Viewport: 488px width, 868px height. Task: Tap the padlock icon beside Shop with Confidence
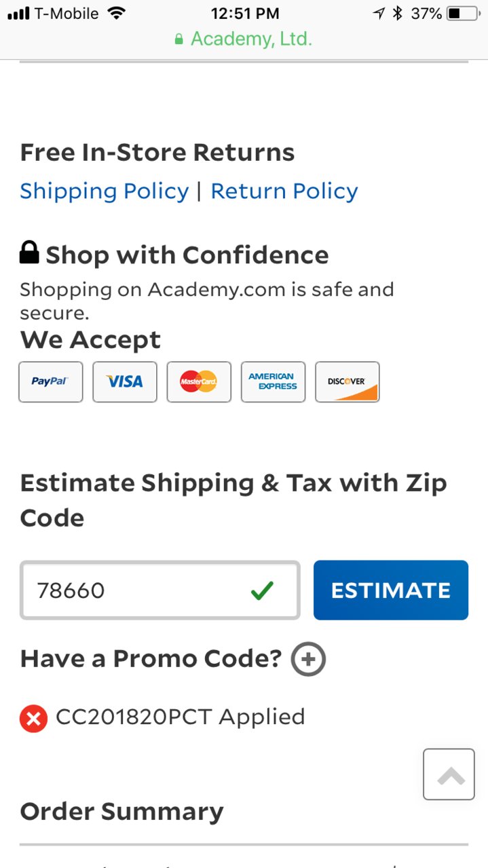click(x=29, y=252)
